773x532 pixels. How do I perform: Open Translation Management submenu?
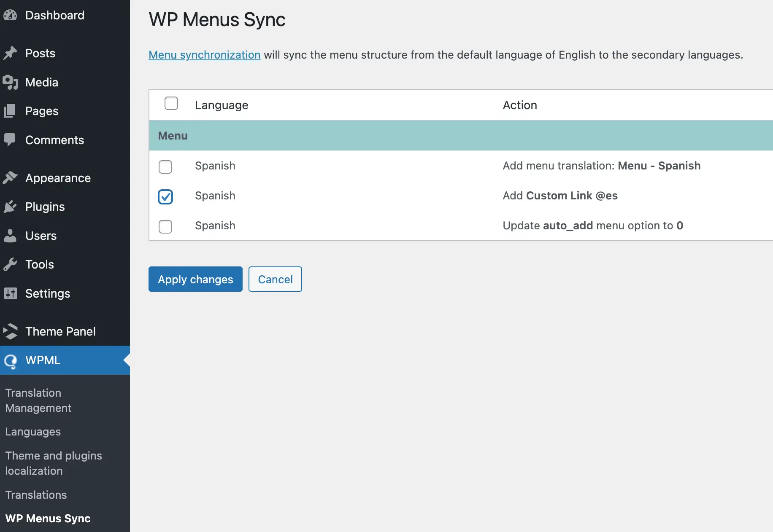click(38, 400)
